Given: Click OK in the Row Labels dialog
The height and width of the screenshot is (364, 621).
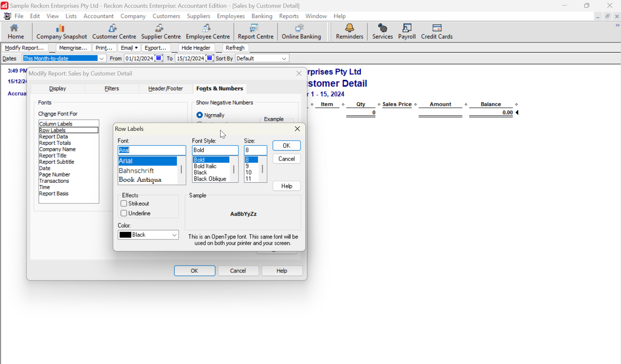Looking at the screenshot, I should pos(287,146).
